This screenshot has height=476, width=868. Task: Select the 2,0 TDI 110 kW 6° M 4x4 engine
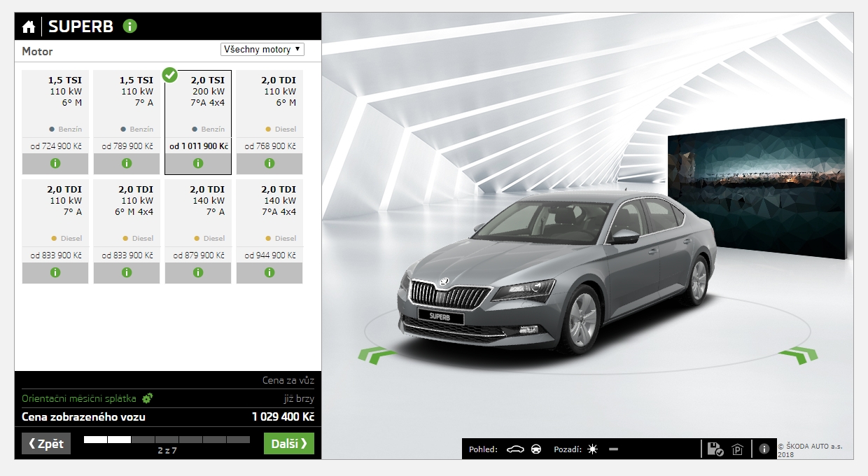click(127, 220)
